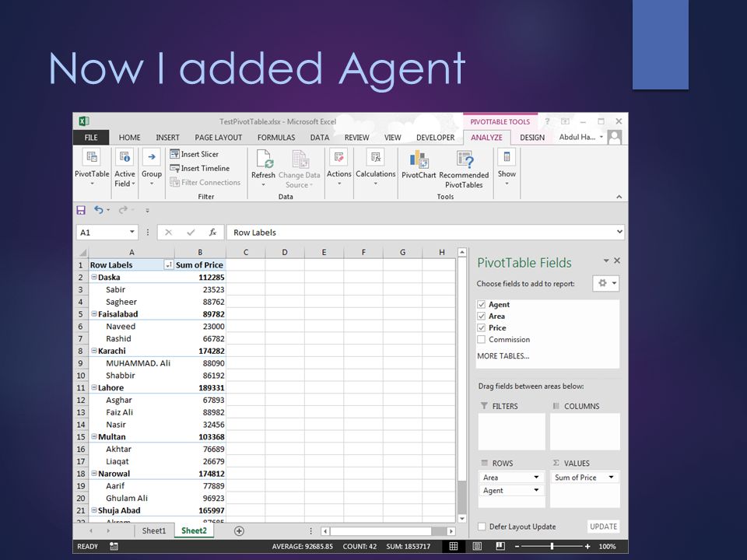Click MORE TABLES... link

click(x=503, y=355)
